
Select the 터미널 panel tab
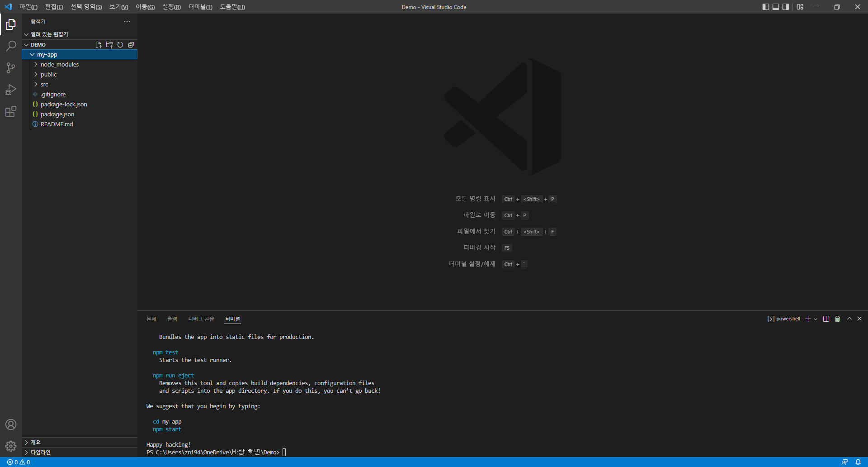233,319
